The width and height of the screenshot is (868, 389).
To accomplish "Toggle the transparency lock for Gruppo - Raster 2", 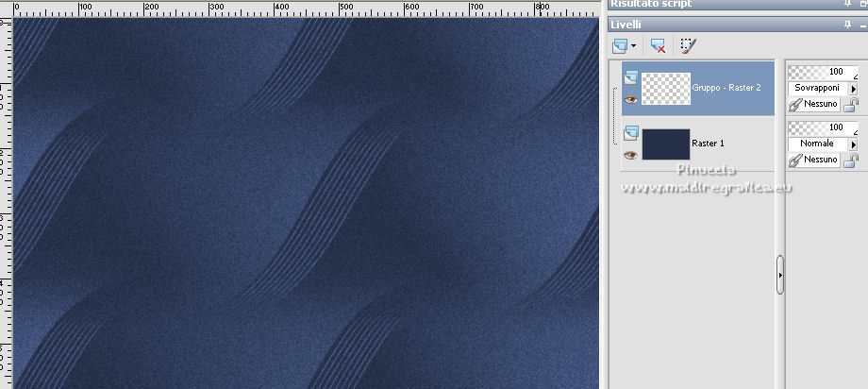I will tap(851, 104).
